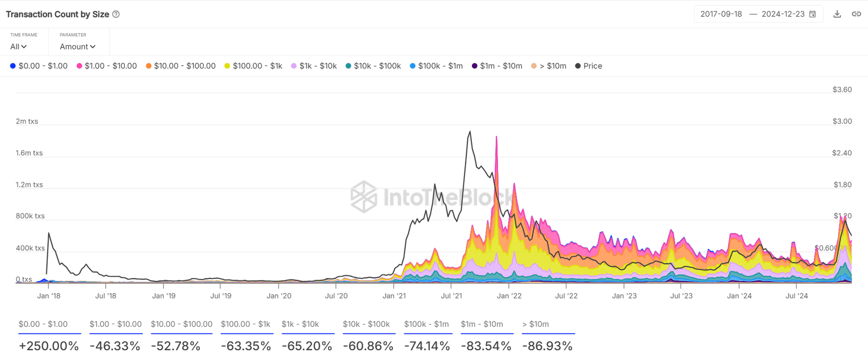Click the orange $10.00 - $100.00 legend dot

tap(149, 66)
